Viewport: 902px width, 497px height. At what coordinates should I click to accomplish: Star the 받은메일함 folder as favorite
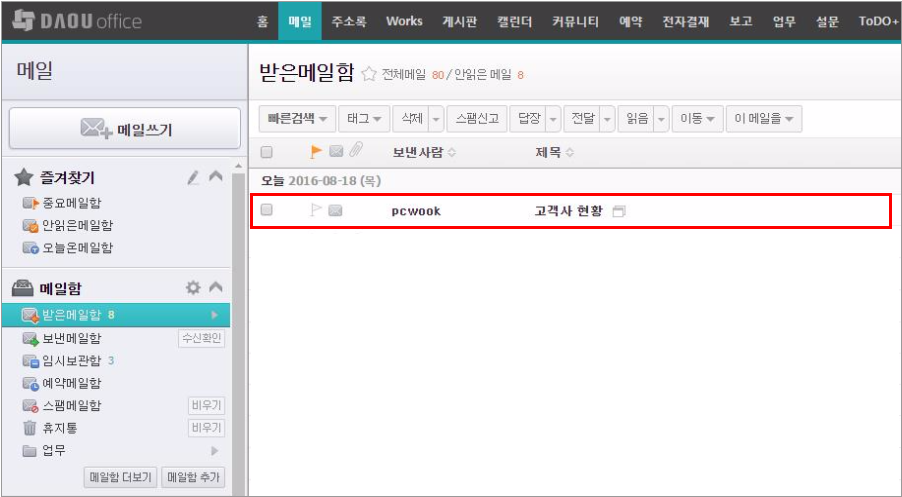tap(369, 74)
